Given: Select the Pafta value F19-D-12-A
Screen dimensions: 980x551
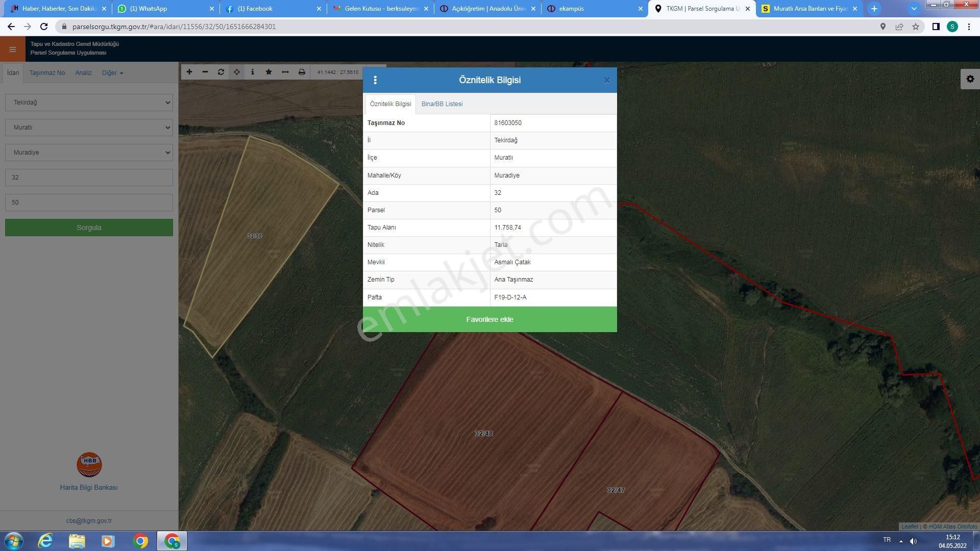Looking at the screenshot, I should tap(510, 297).
